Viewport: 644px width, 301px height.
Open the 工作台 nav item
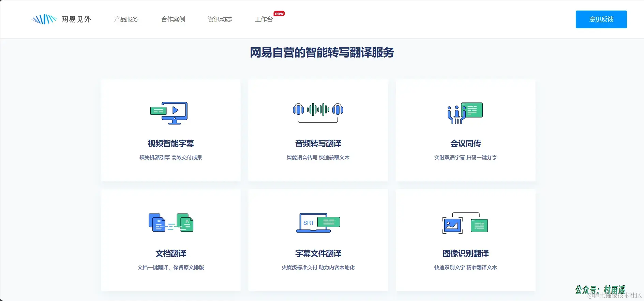tap(264, 19)
